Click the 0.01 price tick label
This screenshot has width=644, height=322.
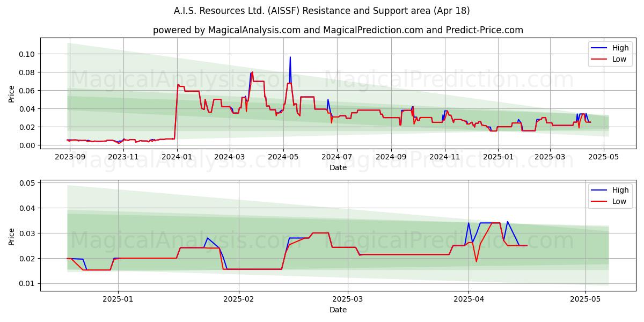(x=27, y=284)
